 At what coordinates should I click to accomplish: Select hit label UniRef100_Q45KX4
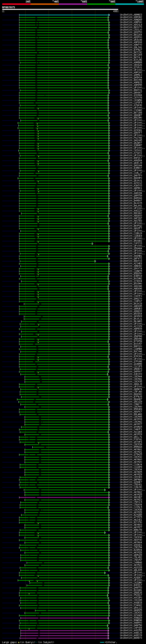click(131, 77)
